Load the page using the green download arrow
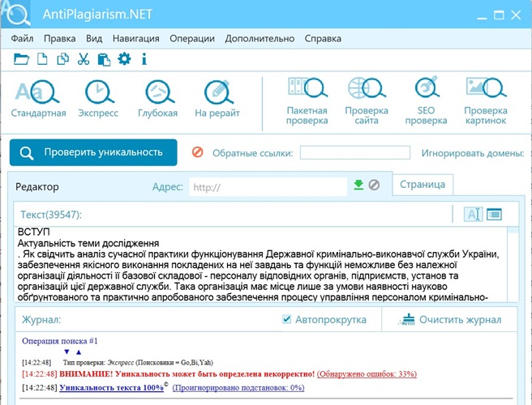This screenshot has width=532, height=405. pos(358,185)
